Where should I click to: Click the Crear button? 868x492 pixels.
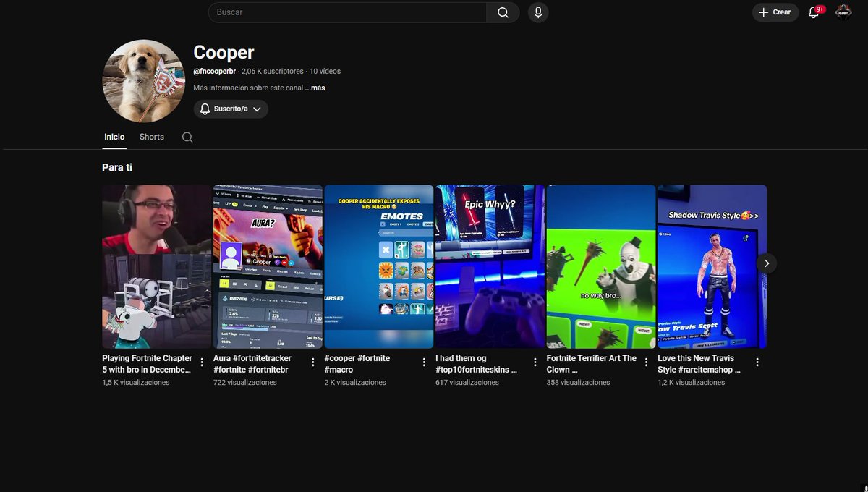(775, 12)
